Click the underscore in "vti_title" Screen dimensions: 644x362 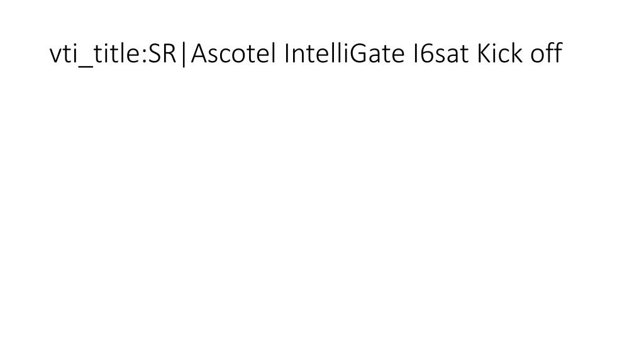click(x=85, y=67)
